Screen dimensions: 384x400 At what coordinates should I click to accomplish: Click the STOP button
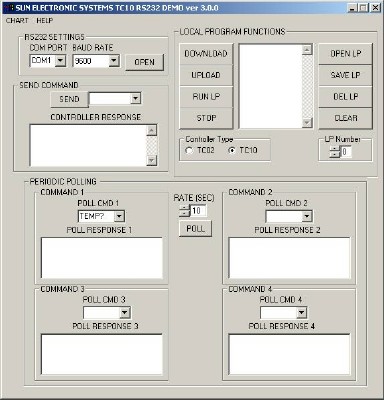pyautogui.click(x=206, y=118)
